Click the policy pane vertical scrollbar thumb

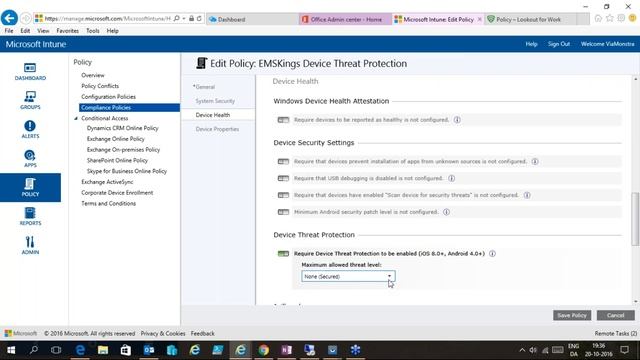click(635, 219)
